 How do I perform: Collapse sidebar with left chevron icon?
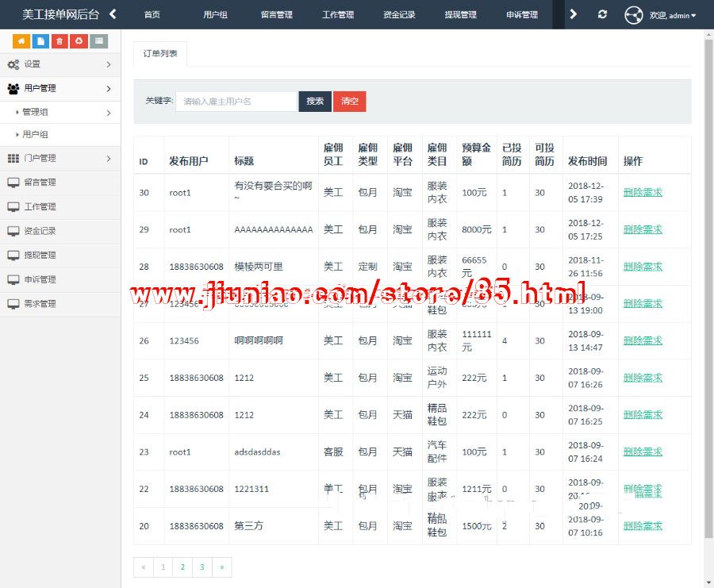point(113,14)
